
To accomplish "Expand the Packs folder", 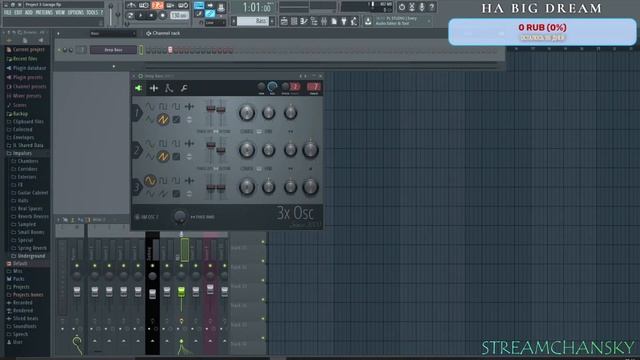I will [x=16, y=279].
